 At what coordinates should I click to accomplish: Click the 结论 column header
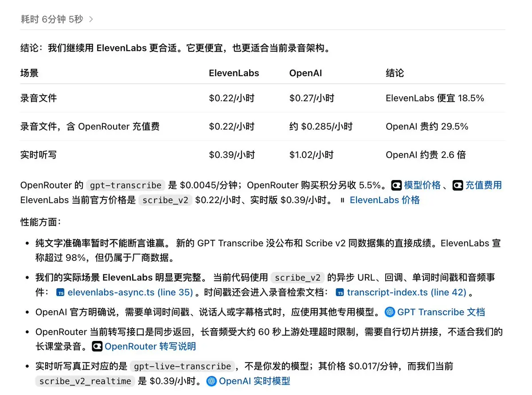pos(395,73)
